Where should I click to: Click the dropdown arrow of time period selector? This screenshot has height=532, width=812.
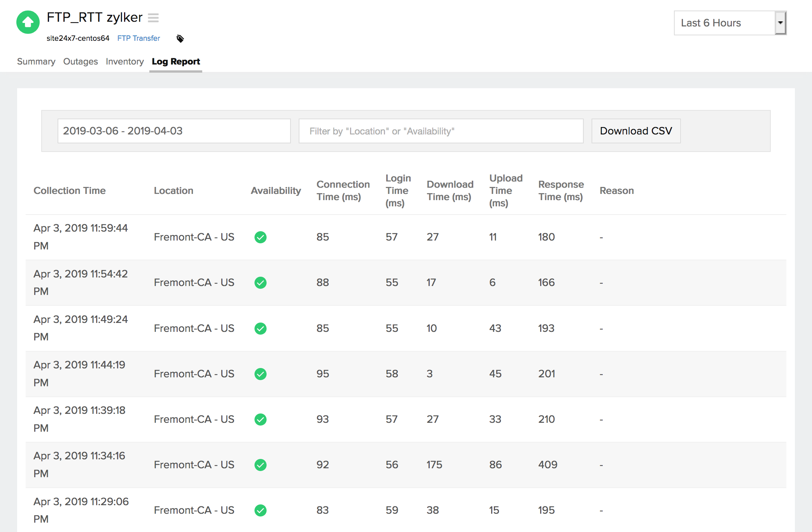click(x=780, y=23)
